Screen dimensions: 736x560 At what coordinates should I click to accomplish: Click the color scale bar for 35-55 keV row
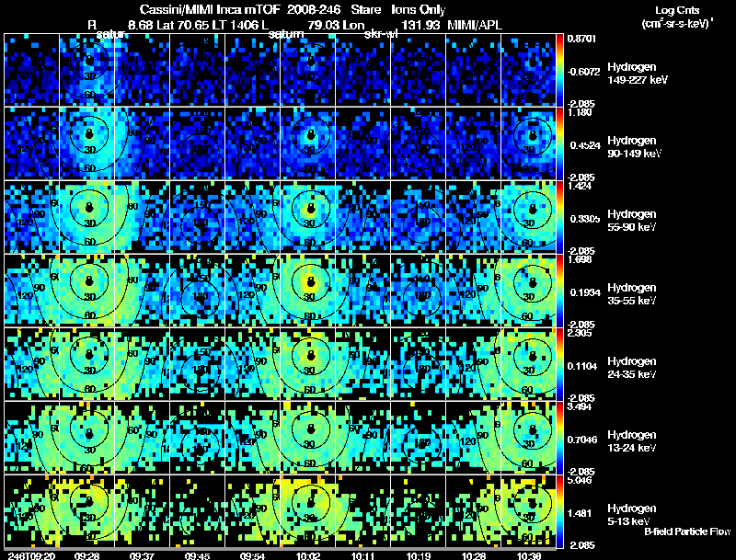coord(559,291)
